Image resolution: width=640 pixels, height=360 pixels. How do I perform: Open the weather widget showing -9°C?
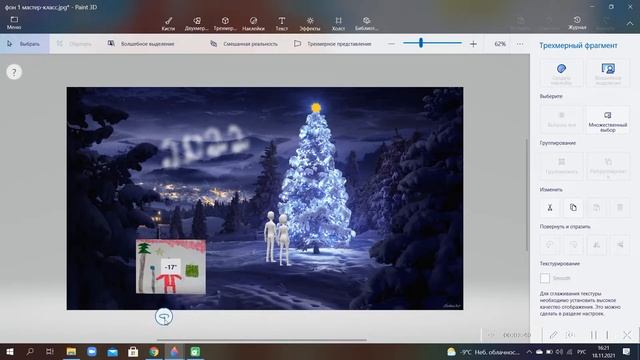[483, 352]
